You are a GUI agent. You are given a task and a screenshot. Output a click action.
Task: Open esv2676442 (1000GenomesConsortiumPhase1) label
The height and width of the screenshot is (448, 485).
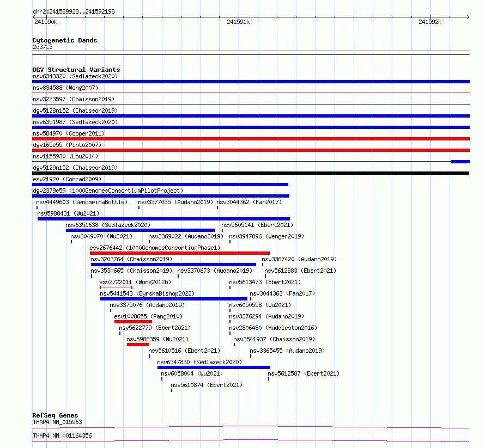point(155,248)
